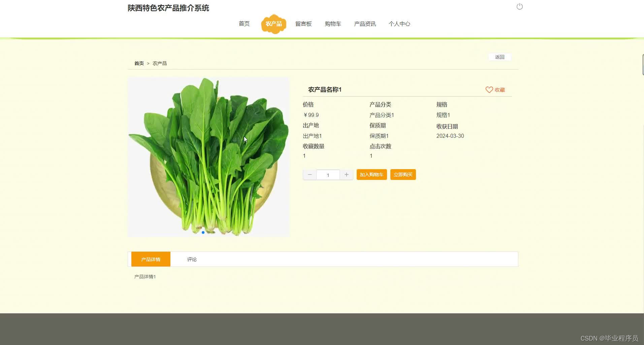Click the minus icon to decrease quantity
Screen dimensions: 644x345
pyautogui.click(x=309, y=175)
